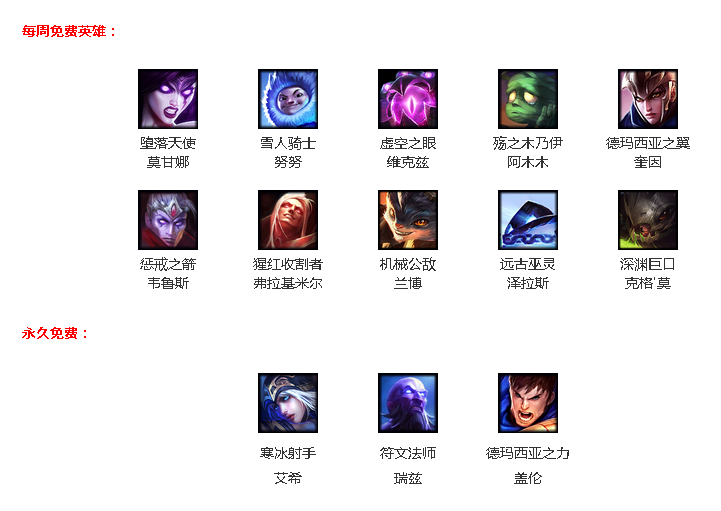The image size is (721, 511).
Task: Select the Varus portrait icon
Action: 168,220
